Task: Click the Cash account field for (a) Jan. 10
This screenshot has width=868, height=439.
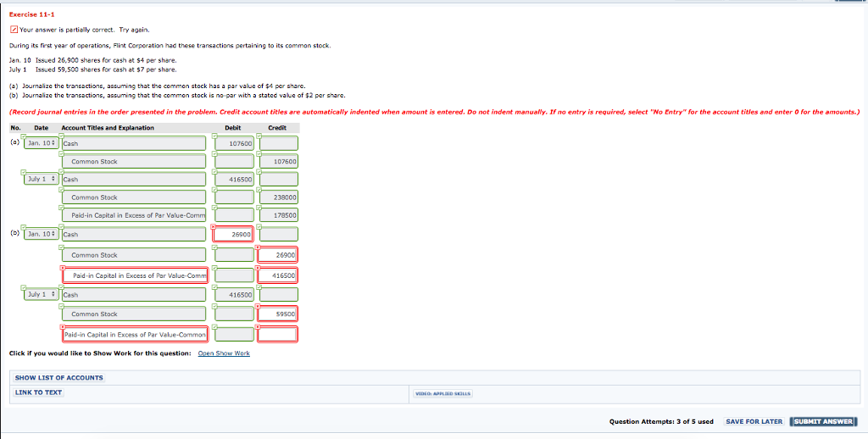Action: tap(134, 143)
